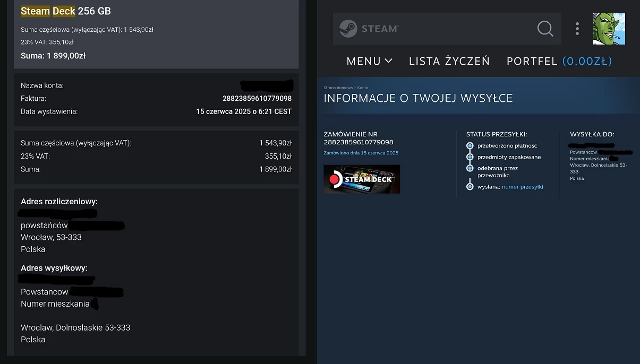The width and height of the screenshot is (640, 364).
Task: Open PORTFEL showing 0,00zł balance
Action: click(559, 61)
